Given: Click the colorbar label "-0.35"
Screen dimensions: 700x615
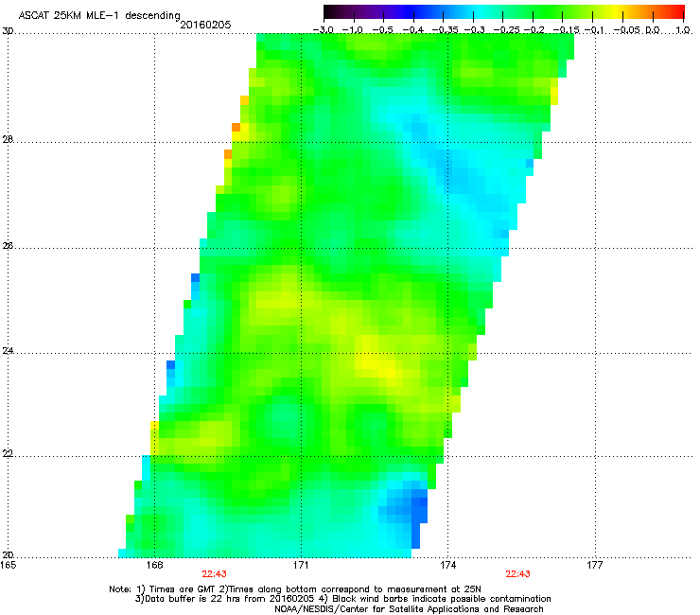Looking at the screenshot, I should coord(446,30).
